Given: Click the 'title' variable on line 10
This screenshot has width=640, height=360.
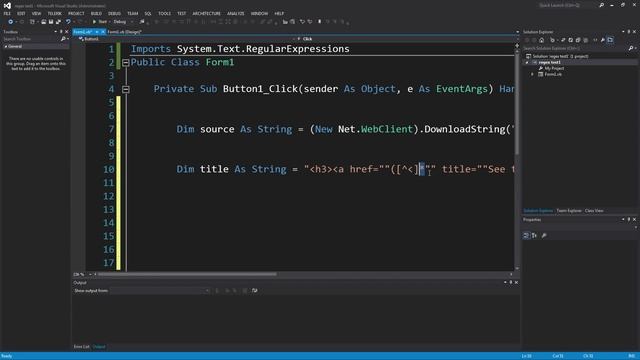Looking at the screenshot, I should [214, 169].
